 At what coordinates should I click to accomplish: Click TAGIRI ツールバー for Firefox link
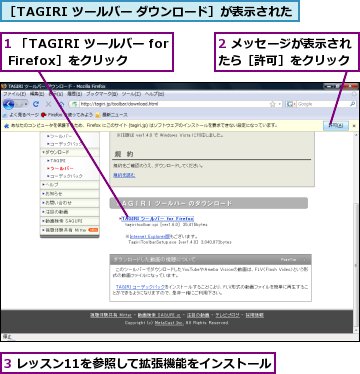click(157, 219)
